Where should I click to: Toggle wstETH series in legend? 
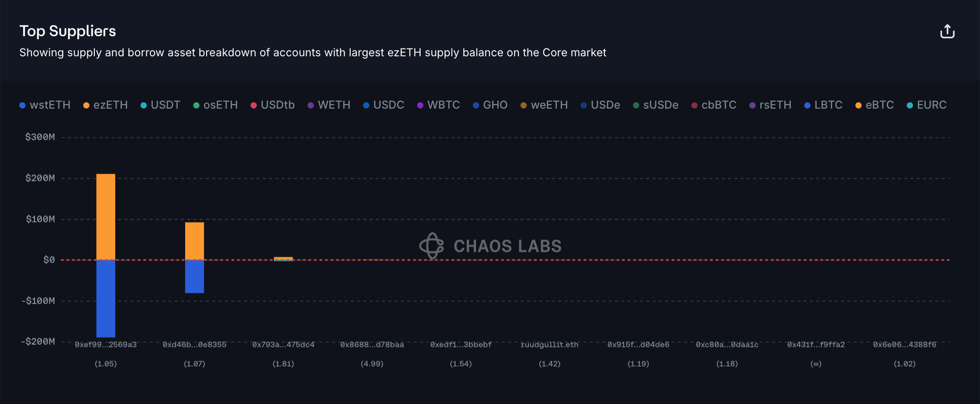coord(45,105)
